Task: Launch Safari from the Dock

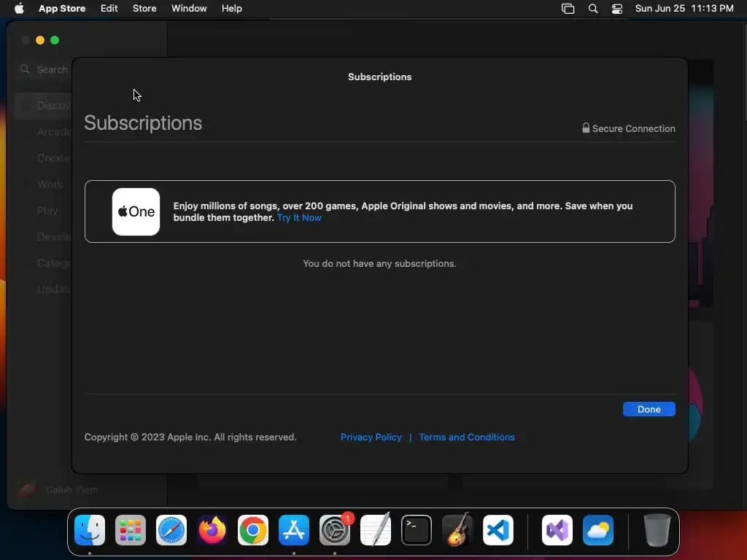Action: pos(171,529)
